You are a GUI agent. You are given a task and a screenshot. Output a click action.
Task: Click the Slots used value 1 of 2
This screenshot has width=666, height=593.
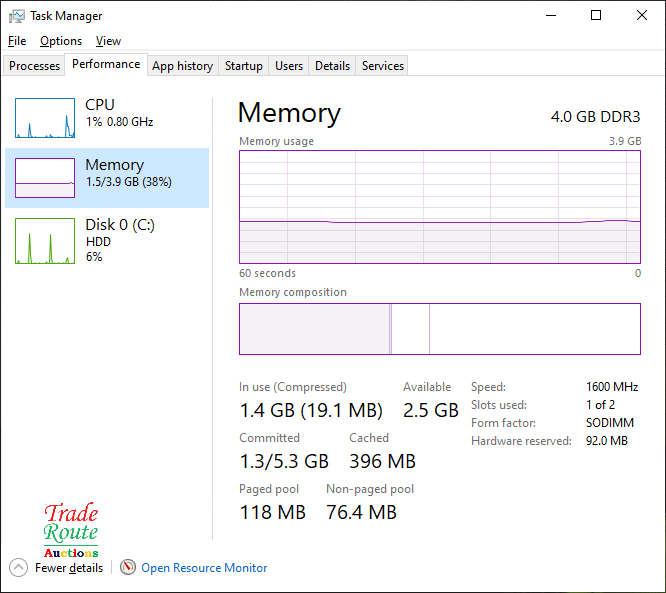coord(600,405)
